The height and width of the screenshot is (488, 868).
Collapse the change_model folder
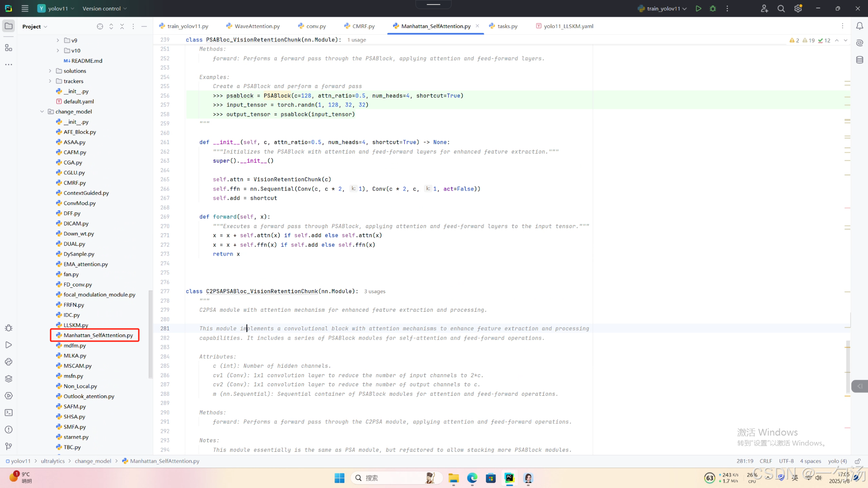(42, 112)
